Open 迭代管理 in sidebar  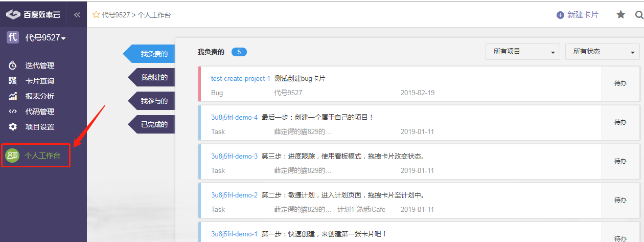(x=40, y=65)
